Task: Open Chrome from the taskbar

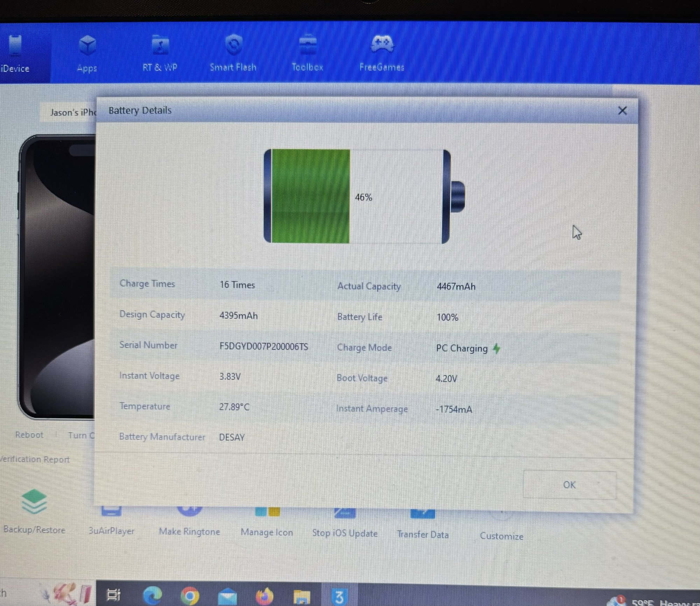Action: pos(190,596)
